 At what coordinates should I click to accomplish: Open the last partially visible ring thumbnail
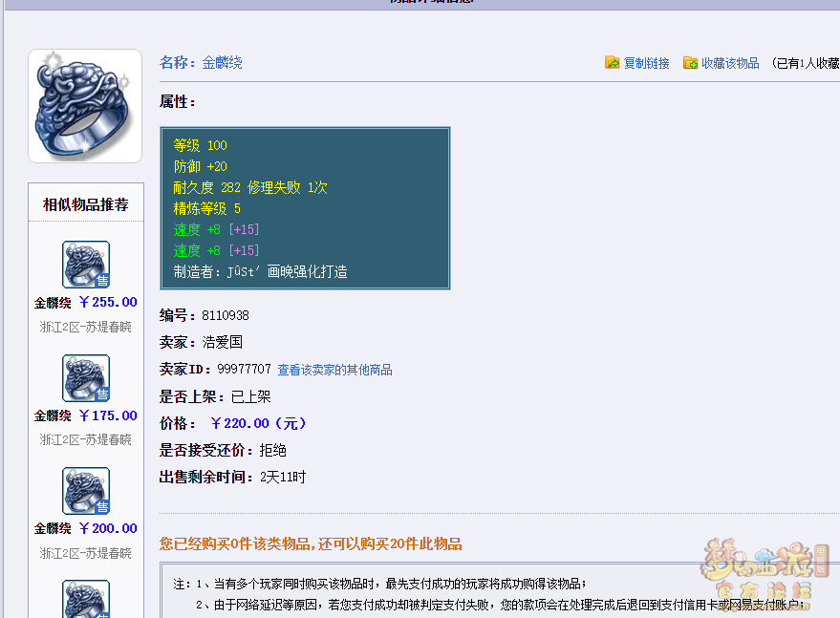tap(86, 599)
